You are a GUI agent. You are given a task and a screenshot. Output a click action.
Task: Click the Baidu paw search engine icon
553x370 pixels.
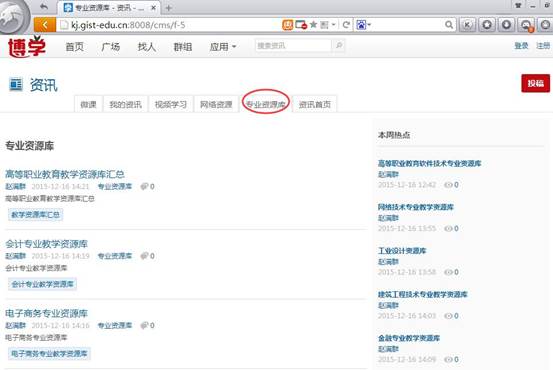coord(361,25)
